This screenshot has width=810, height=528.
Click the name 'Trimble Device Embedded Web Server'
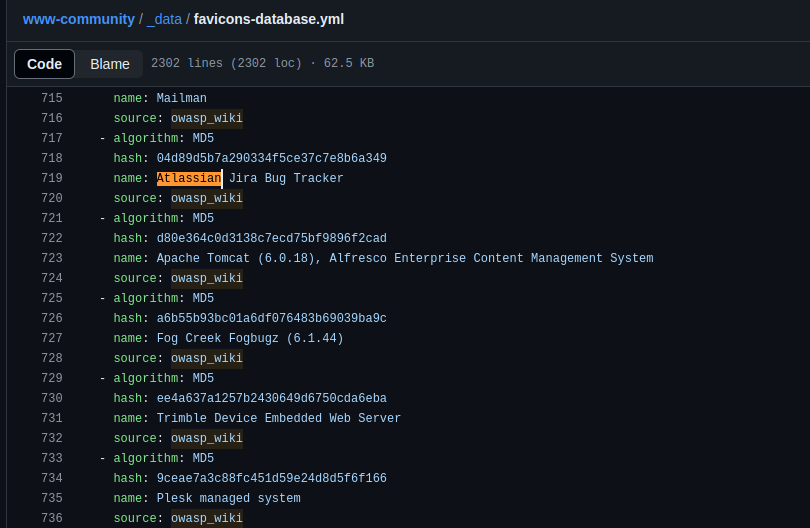(279, 418)
